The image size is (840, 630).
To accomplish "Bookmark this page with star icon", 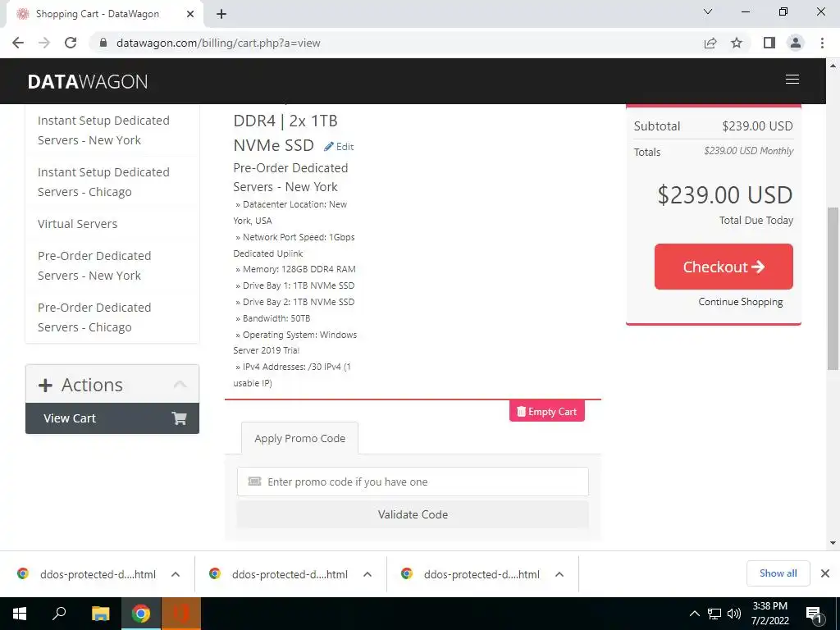I will tap(737, 43).
